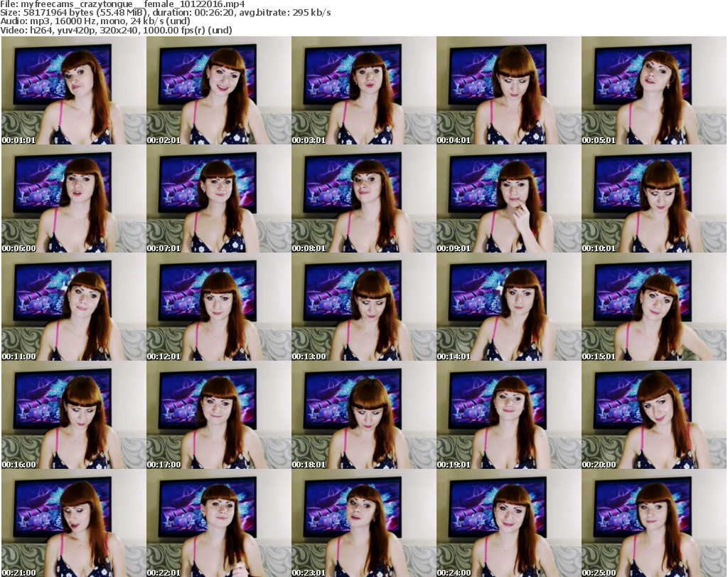The width and height of the screenshot is (728, 577).
Task: Open the frame stamped 00:10:01
Action: [654, 198]
